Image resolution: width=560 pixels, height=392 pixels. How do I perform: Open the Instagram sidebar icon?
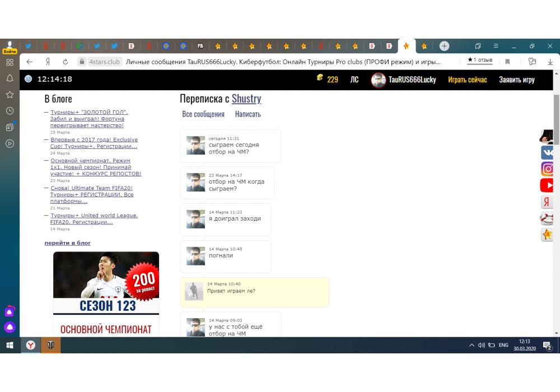[x=547, y=169]
